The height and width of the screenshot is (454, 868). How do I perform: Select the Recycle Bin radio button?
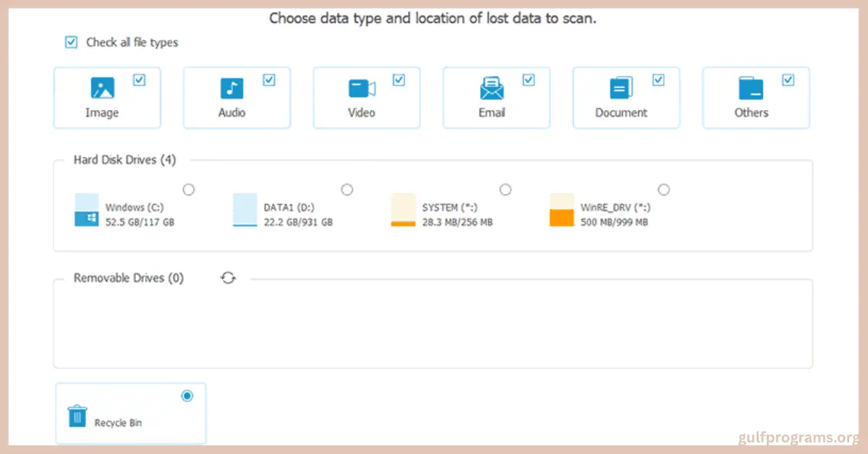tap(187, 395)
